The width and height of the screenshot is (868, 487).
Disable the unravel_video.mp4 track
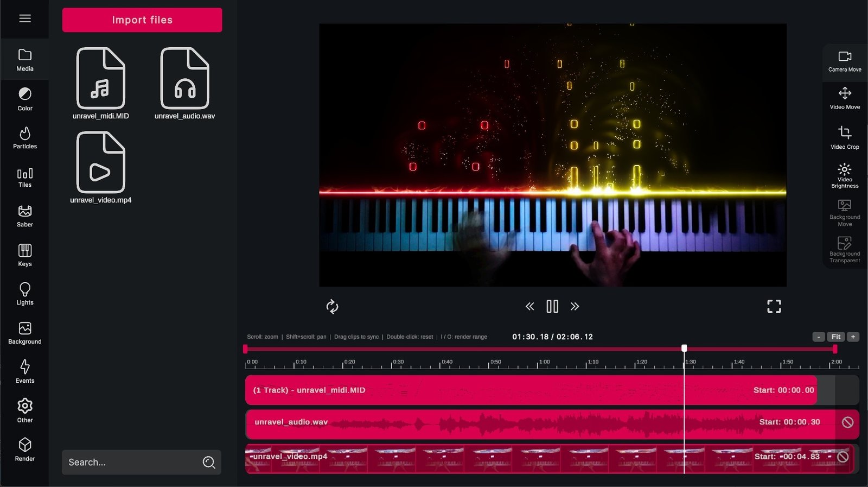tap(843, 457)
